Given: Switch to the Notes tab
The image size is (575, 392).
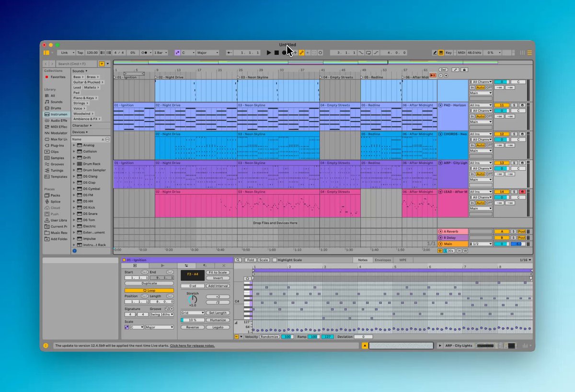Looking at the screenshot, I should click(x=363, y=260).
